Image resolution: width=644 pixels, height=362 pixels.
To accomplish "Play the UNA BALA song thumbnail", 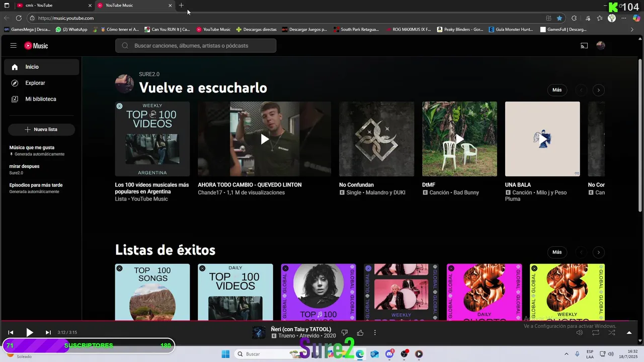I will point(542,139).
